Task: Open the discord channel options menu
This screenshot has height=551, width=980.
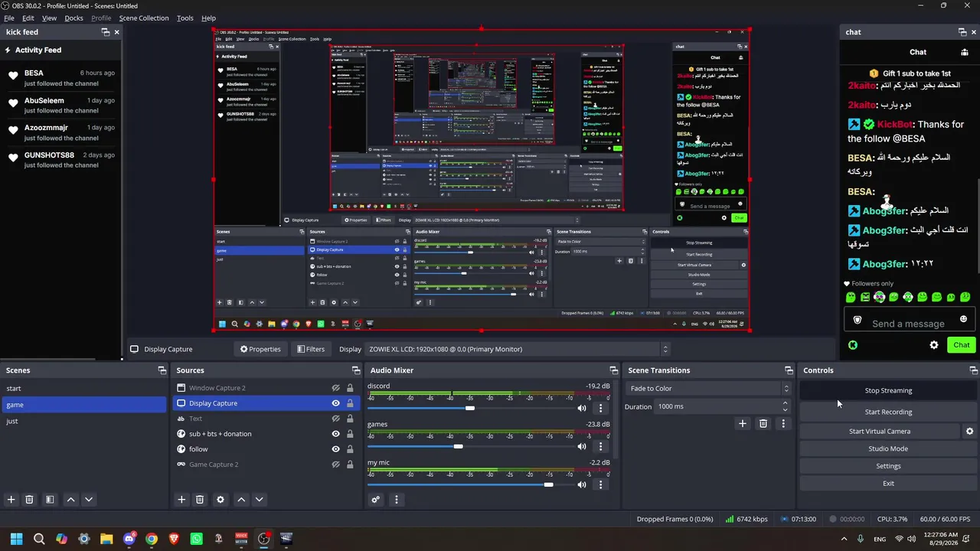Action: coord(601,408)
